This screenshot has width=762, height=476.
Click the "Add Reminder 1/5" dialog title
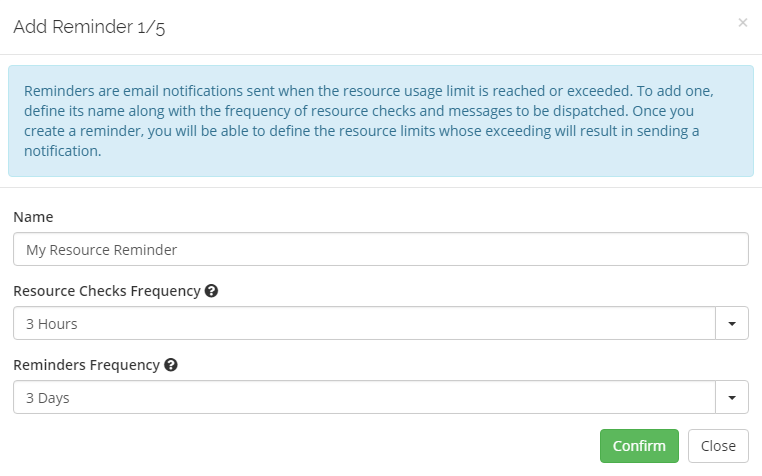pos(89,28)
